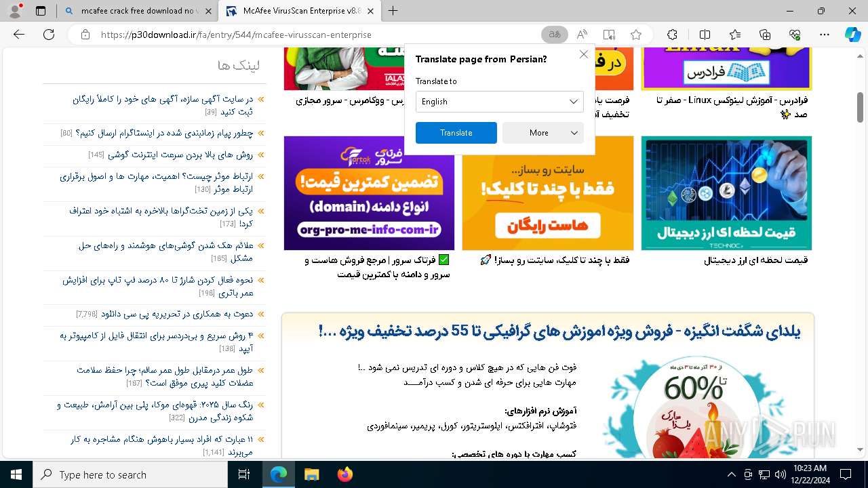Click the browser Back arrow
868x488 pixels.
[x=19, y=35]
